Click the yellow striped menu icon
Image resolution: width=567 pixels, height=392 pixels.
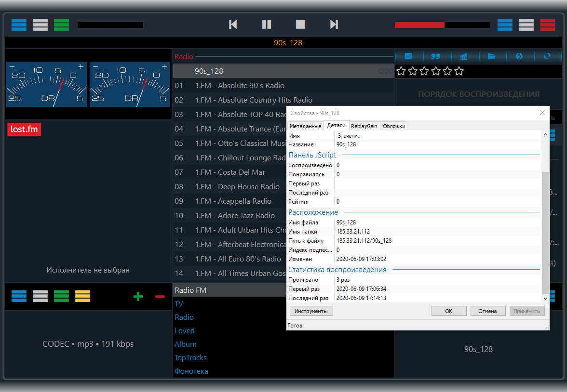82,296
